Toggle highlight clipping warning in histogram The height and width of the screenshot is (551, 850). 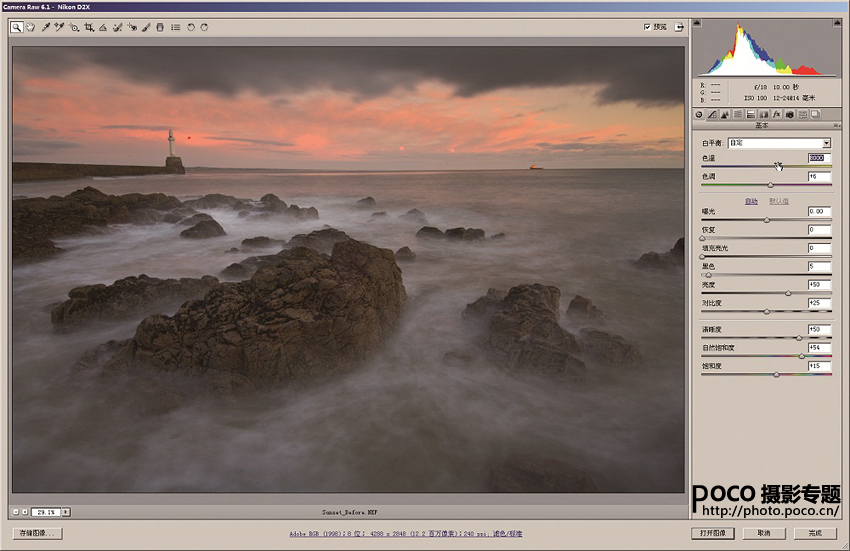click(x=838, y=23)
